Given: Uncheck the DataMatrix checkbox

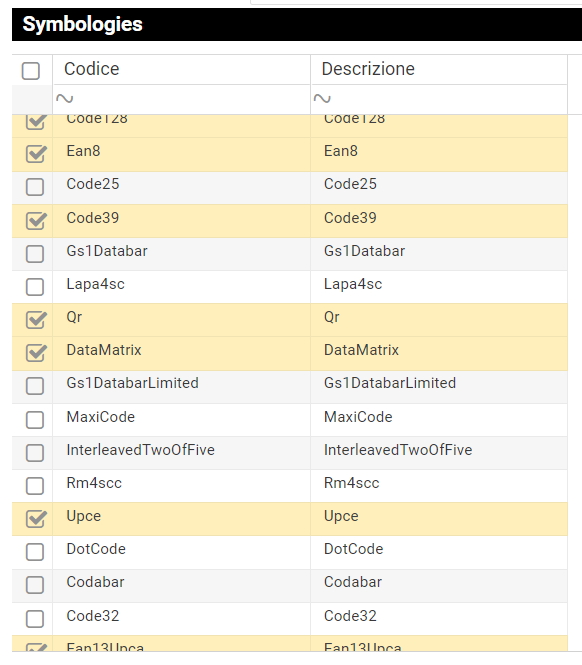Looking at the screenshot, I should click(x=35, y=352).
